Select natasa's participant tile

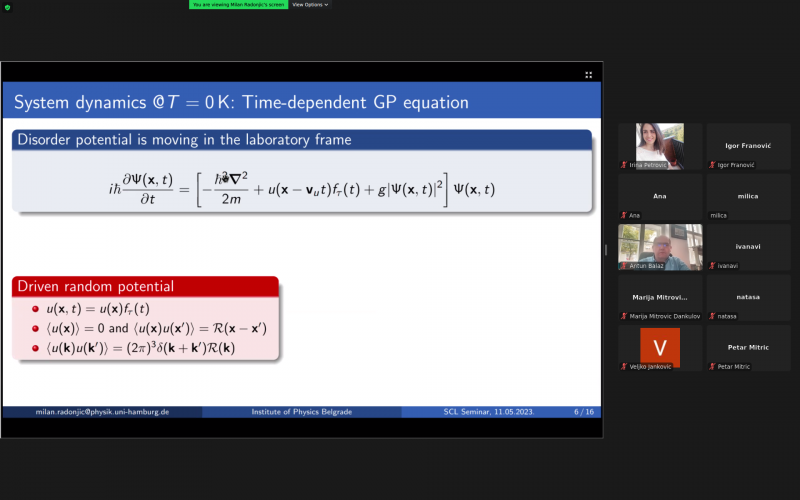click(x=748, y=297)
